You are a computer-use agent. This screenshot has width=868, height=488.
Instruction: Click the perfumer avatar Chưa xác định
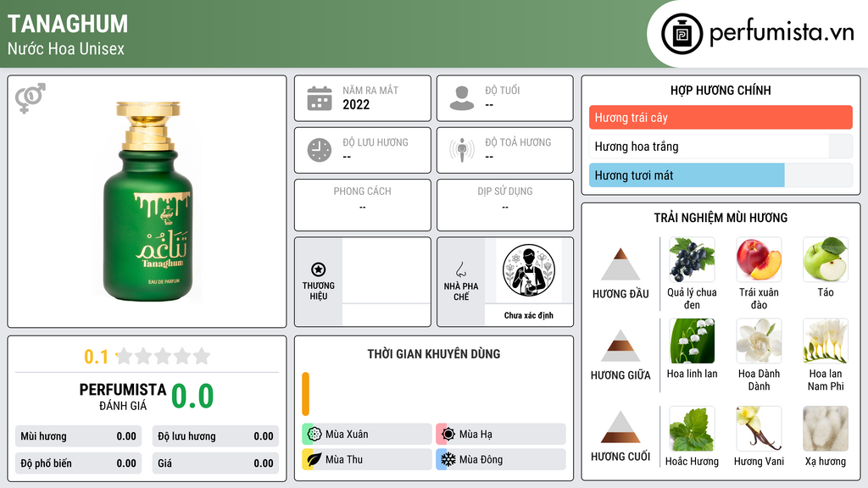[x=529, y=271]
